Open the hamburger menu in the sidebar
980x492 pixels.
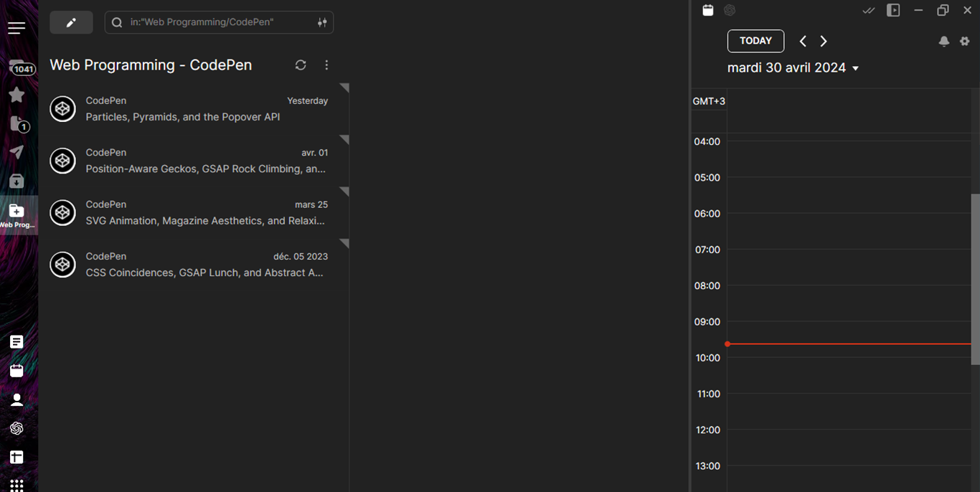click(17, 28)
